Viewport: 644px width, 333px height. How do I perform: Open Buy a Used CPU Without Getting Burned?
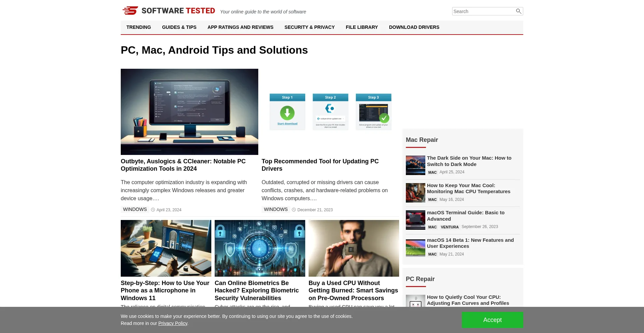[353, 290]
